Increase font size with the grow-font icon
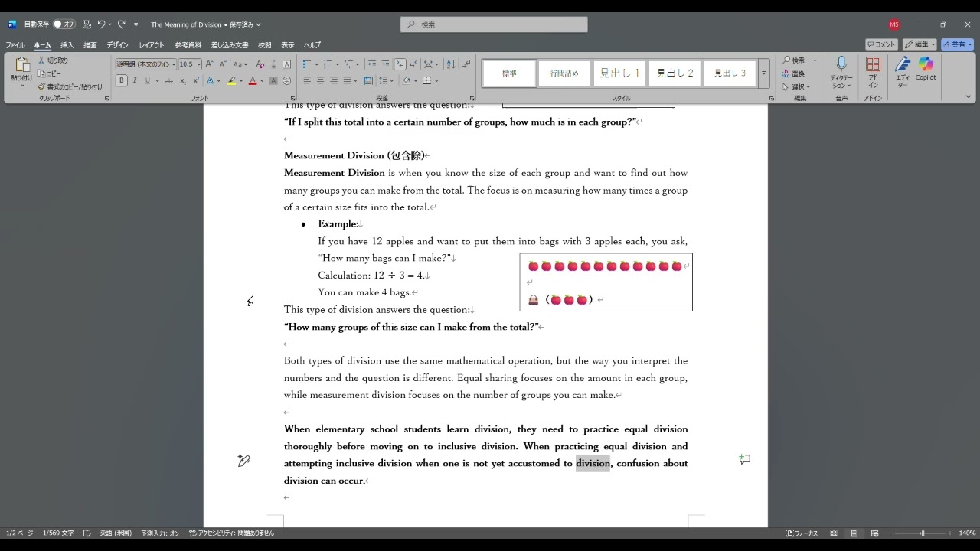The width and height of the screenshot is (980, 551). coord(210,64)
